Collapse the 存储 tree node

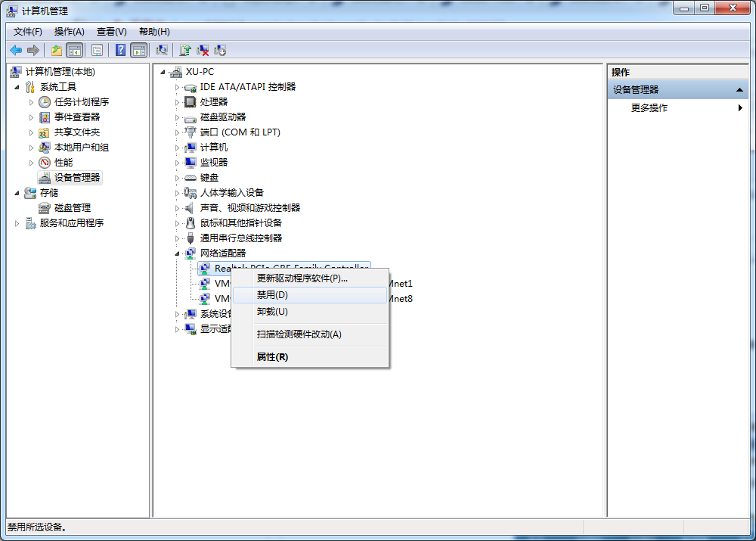17,193
